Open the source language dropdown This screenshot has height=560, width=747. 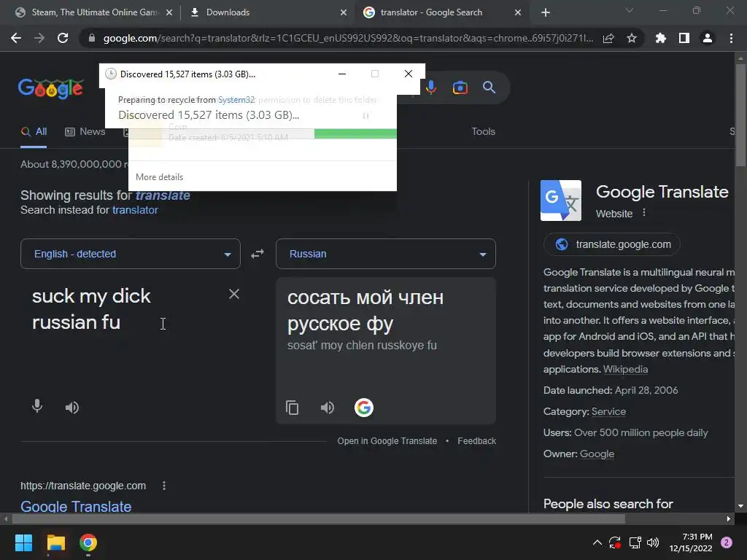131,254
